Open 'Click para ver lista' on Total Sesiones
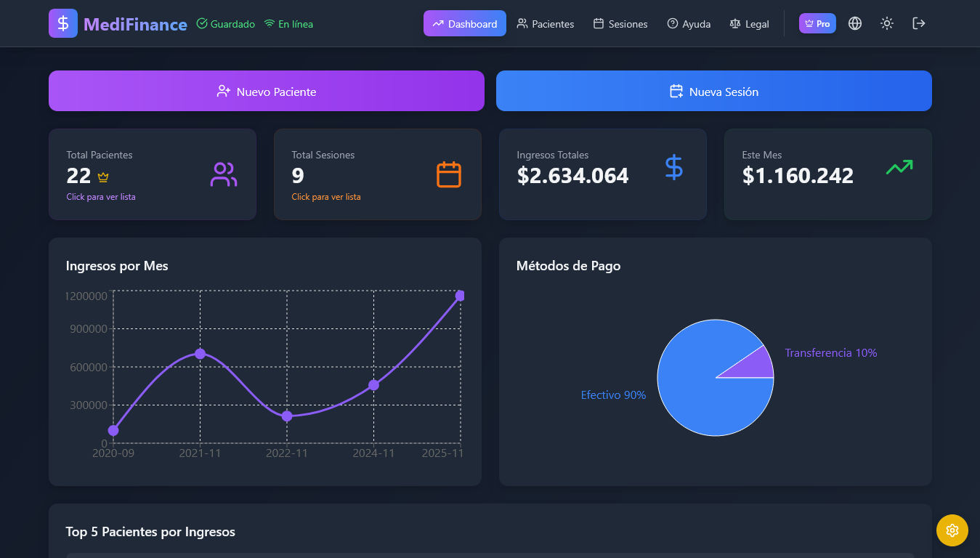Image resolution: width=980 pixels, height=558 pixels. coord(326,196)
